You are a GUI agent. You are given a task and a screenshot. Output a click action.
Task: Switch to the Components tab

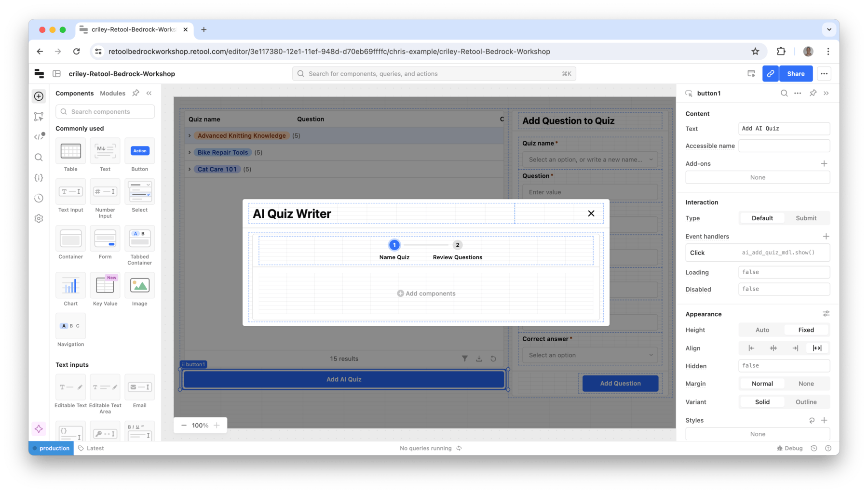click(74, 93)
